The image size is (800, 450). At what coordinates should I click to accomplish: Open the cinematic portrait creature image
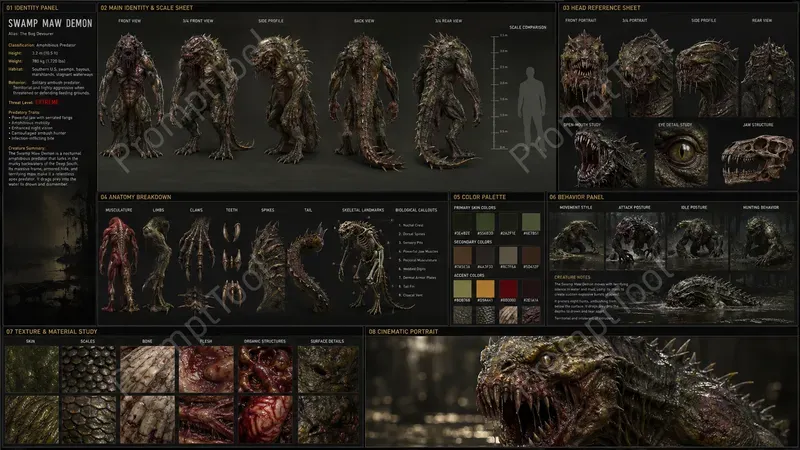[582, 391]
